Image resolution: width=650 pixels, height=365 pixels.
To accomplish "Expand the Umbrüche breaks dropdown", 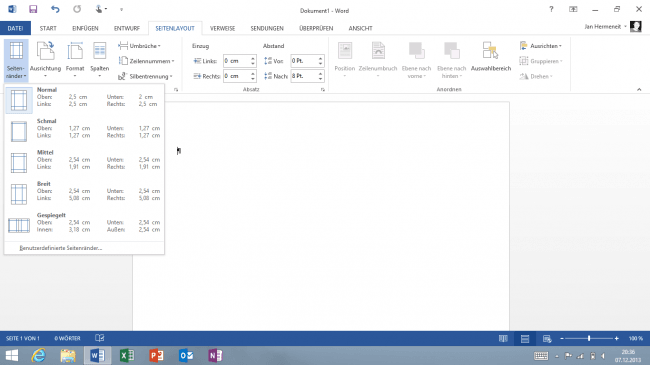I will (x=140, y=46).
